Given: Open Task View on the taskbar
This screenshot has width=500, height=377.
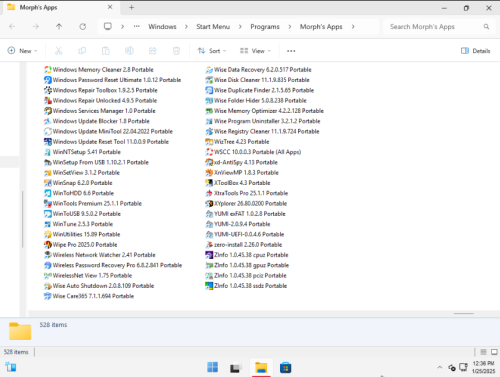Looking at the screenshot, I should tap(236, 367).
